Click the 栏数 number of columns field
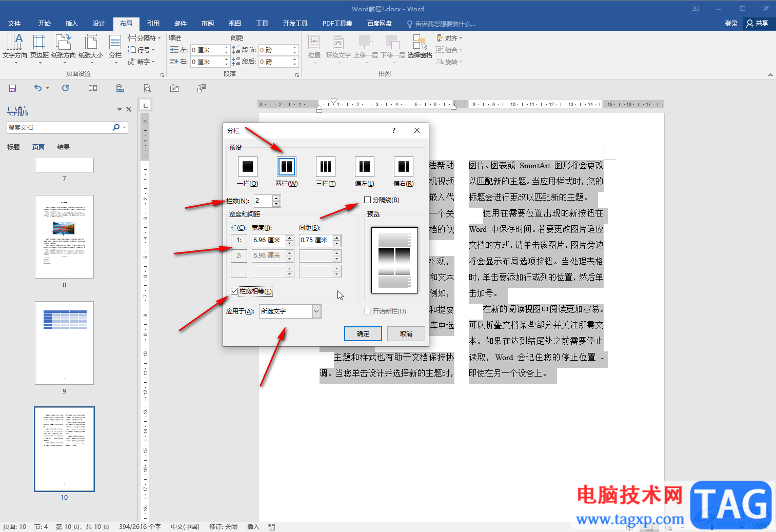 click(x=263, y=201)
